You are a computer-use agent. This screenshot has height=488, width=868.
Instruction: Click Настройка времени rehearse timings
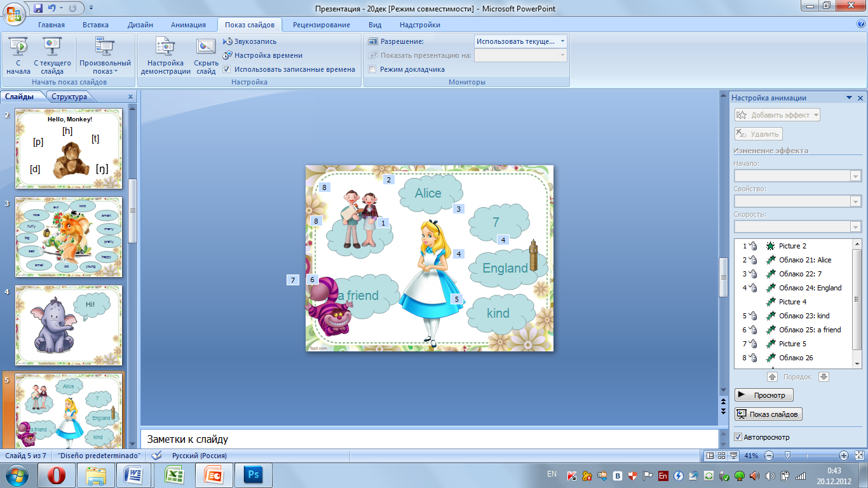(262, 55)
